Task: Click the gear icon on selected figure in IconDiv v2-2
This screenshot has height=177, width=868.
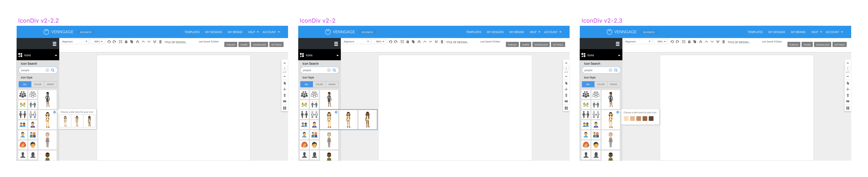Action: (336, 112)
